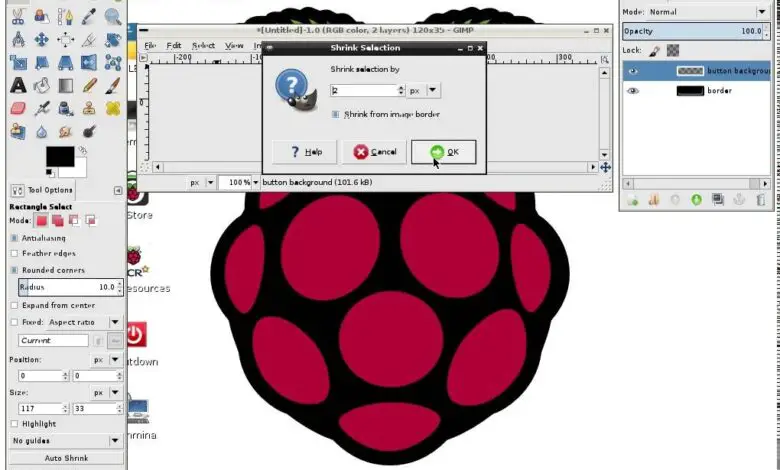Select the Paths tool

(x=66, y=16)
